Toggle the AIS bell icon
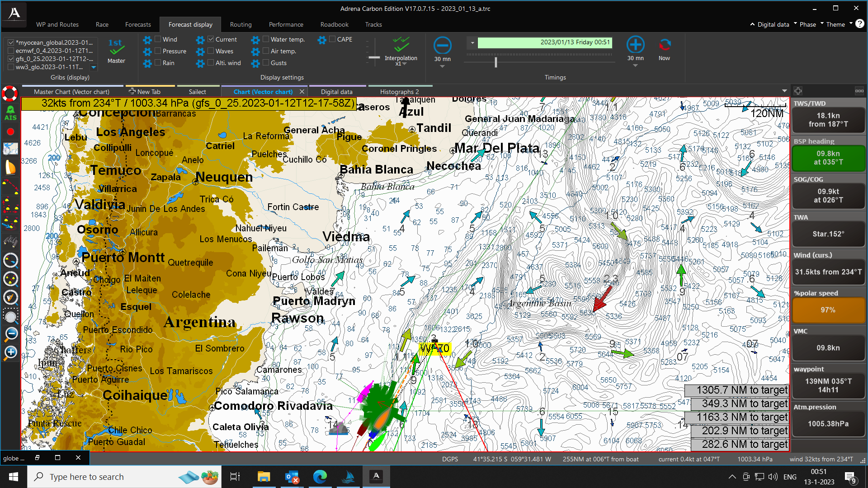Screen dimensions: 868x488 [10, 113]
